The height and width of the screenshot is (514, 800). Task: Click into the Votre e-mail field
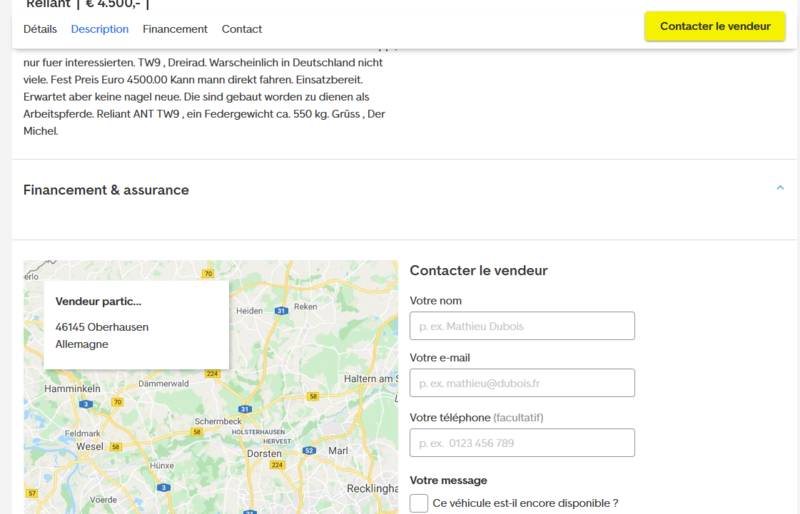tap(522, 383)
